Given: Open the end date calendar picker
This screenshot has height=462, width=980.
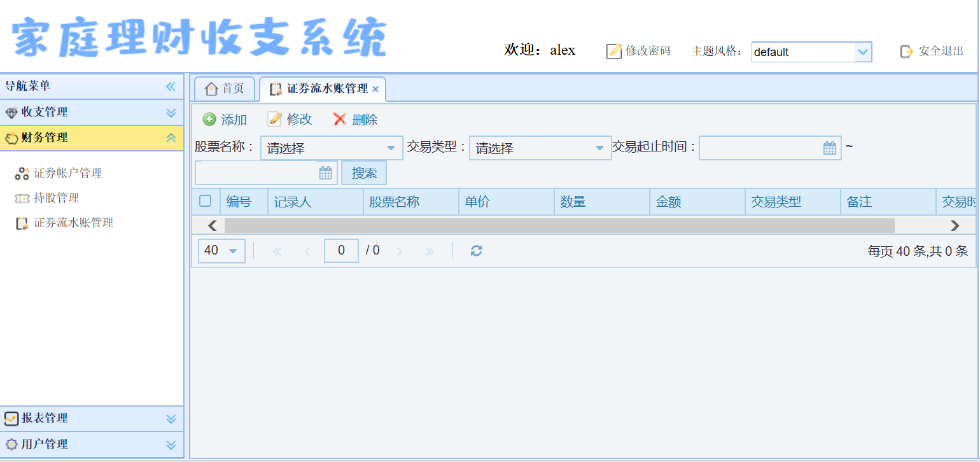Looking at the screenshot, I should click(x=326, y=173).
